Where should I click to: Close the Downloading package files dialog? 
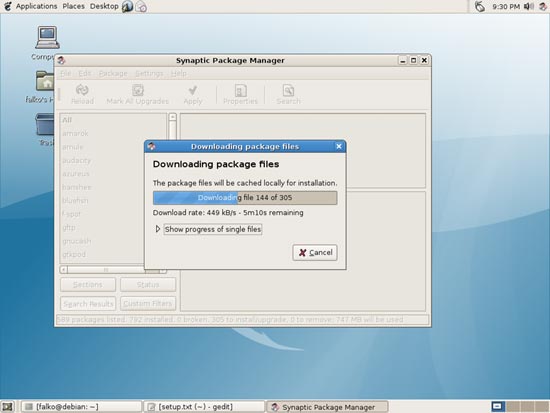[x=338, y=146]
